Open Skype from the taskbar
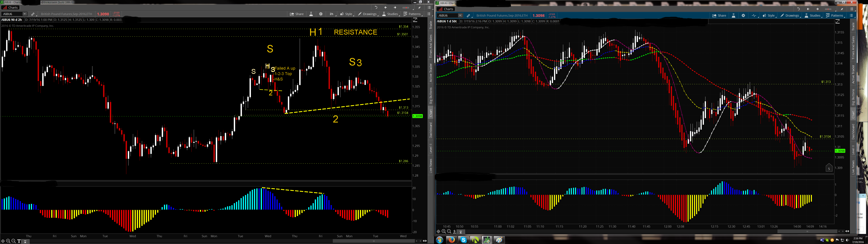The height and width of the screenshot is (244, 868). pyautogui.click(x=464, y=240)
